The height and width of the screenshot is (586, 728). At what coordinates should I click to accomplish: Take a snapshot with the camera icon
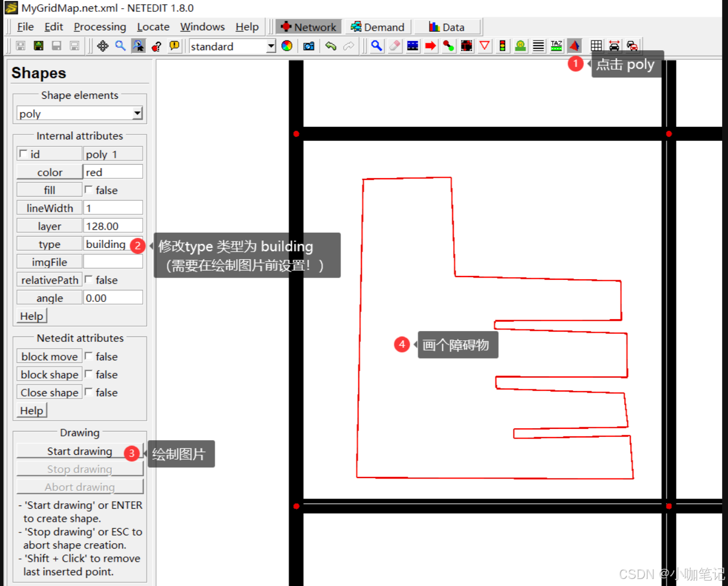(308, 46)
